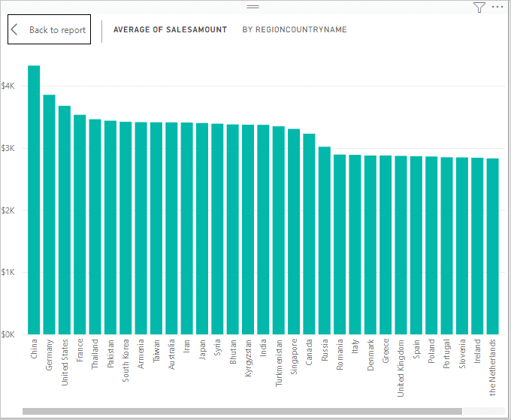Click the back arrow chevron icon

pos(14,30)
